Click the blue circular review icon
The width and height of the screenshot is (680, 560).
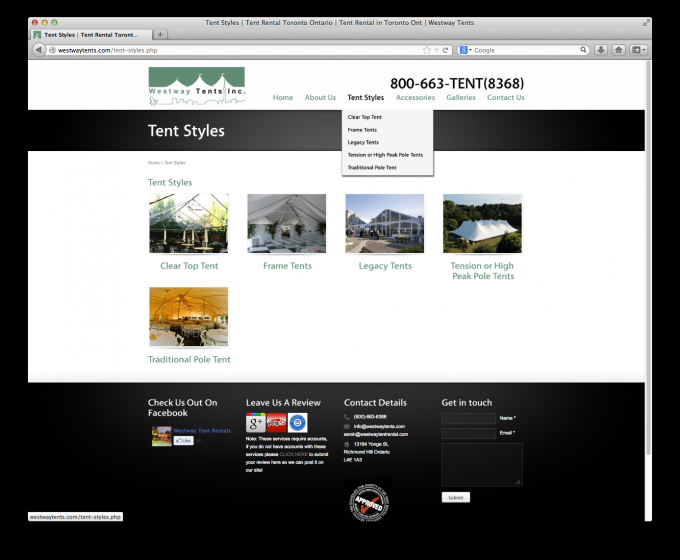297,423
